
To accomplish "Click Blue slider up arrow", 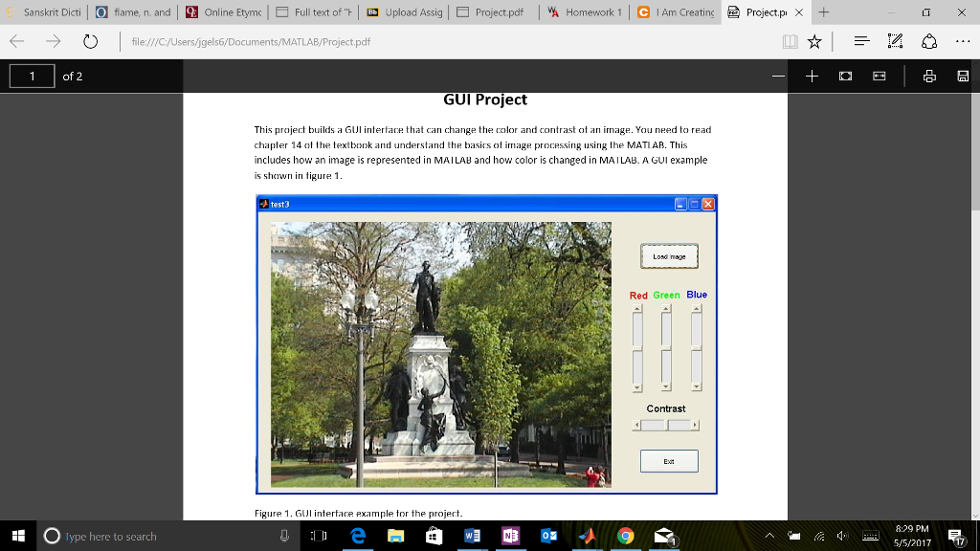I will 697,309.
